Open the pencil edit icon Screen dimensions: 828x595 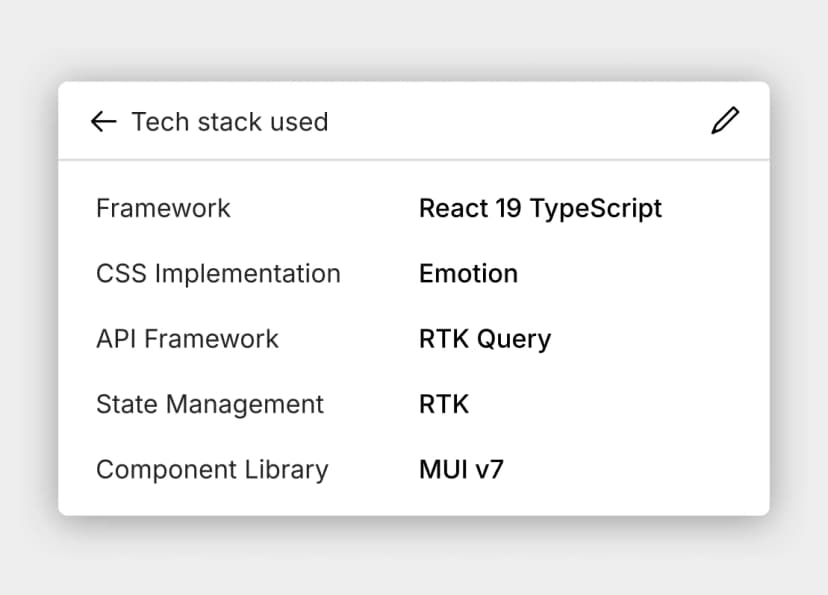[x=725, y=120]
